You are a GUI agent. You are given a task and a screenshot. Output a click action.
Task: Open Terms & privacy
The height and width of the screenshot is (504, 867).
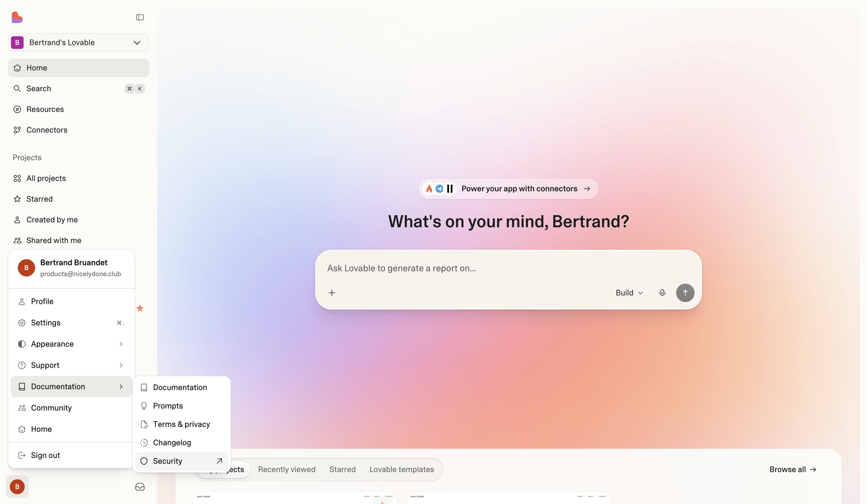pyautogui.click(x=181, y=424)
